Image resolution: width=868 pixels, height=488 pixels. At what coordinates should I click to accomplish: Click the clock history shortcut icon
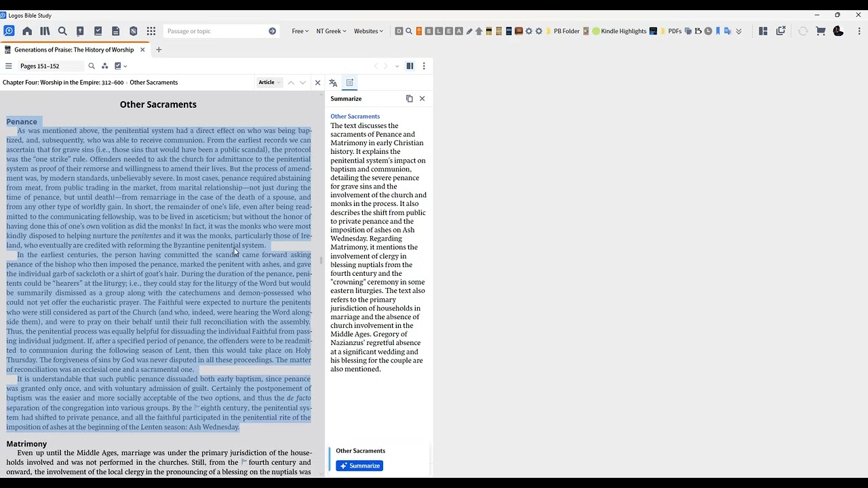(x=708, y=31)
